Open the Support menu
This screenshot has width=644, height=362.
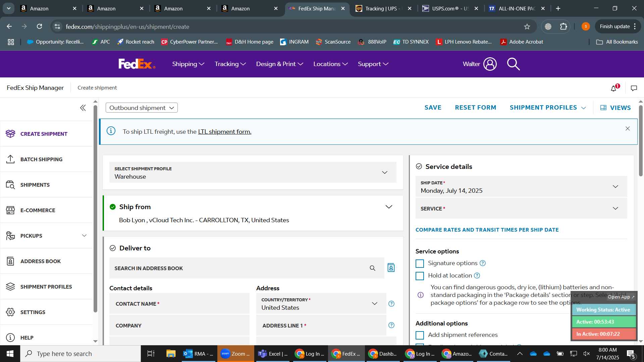click(373, 64)
